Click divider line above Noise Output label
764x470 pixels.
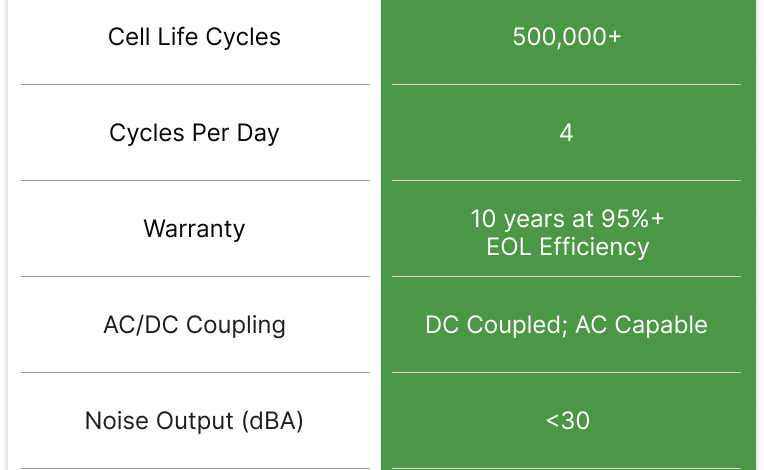pos(195,373)
